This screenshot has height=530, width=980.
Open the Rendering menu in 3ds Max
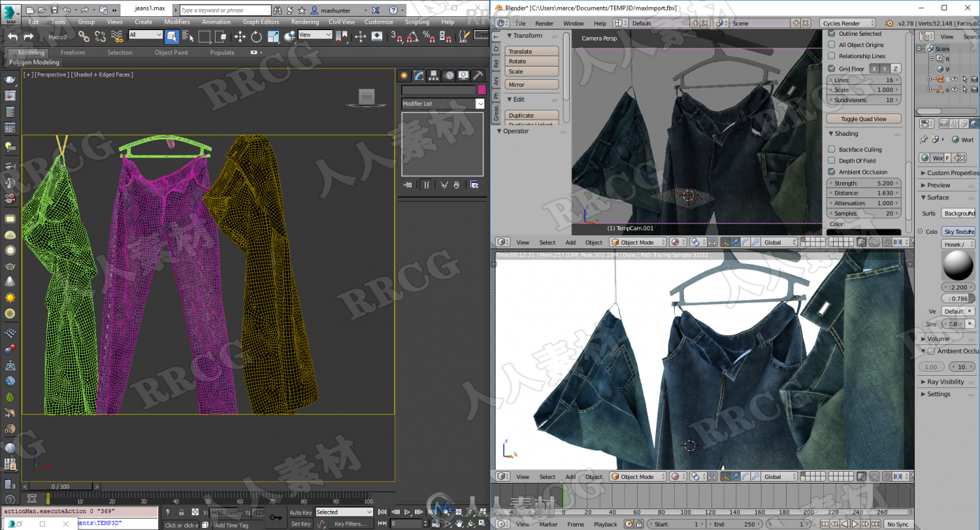click(304, 22)
